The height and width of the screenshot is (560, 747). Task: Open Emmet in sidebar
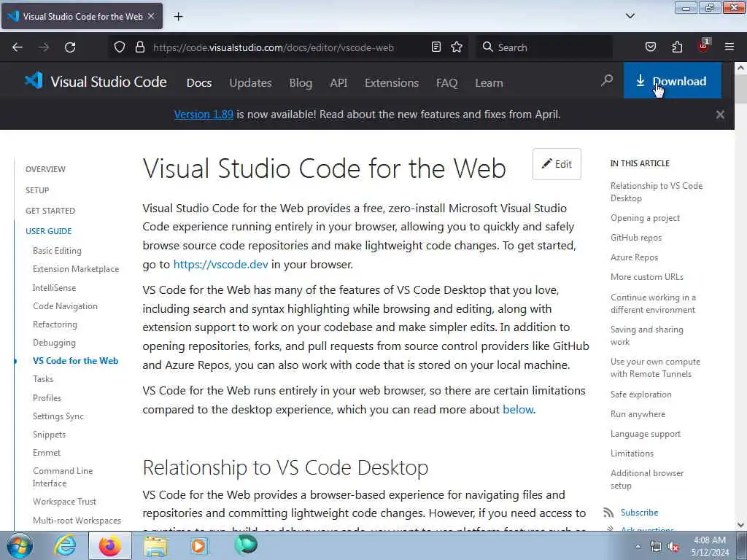point(47,453)
